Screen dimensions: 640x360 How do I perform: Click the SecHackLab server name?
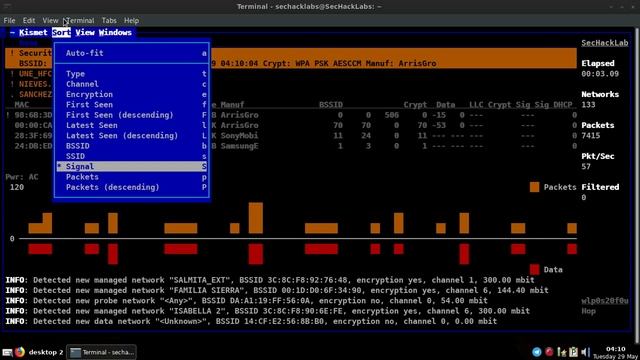pyautogui.click(x=604, y=43)
